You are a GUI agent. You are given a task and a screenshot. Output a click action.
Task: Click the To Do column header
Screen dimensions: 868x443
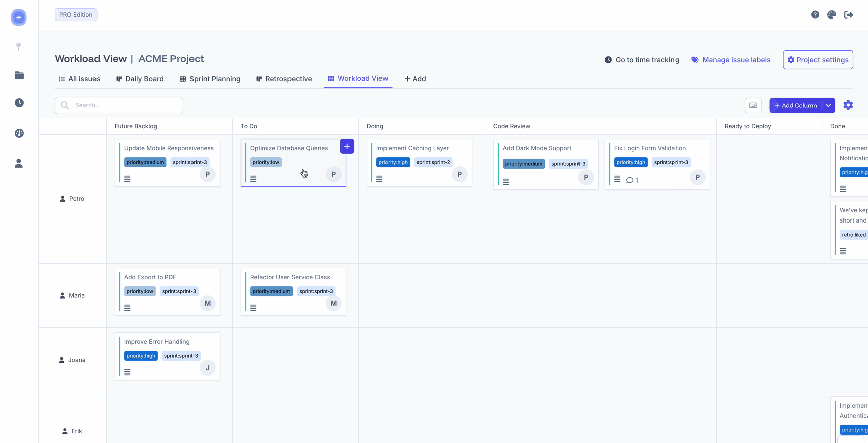coord(249,126)
